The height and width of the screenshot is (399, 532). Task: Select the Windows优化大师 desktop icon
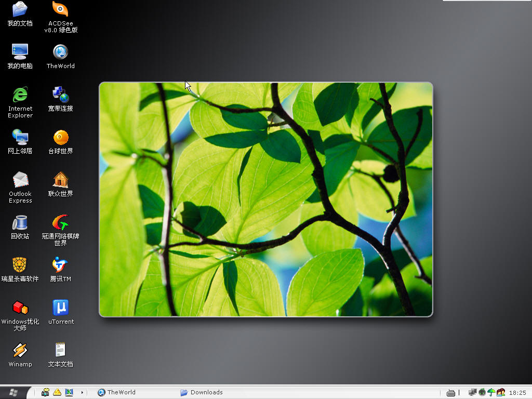[20, 315]
